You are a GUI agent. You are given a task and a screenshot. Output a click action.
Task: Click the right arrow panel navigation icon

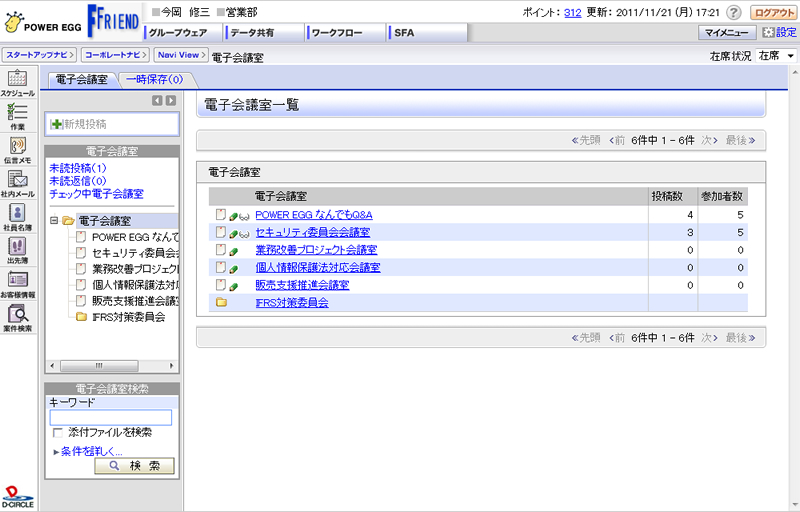(171, 100)
